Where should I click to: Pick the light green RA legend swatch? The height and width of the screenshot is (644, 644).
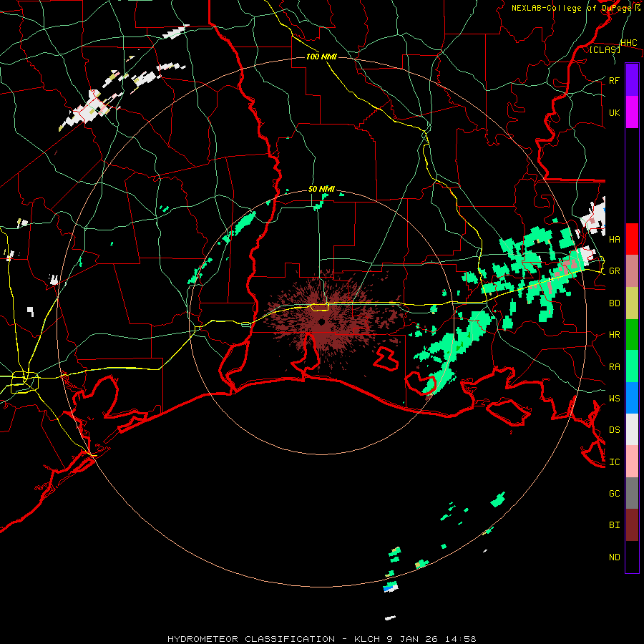(632, 366)
